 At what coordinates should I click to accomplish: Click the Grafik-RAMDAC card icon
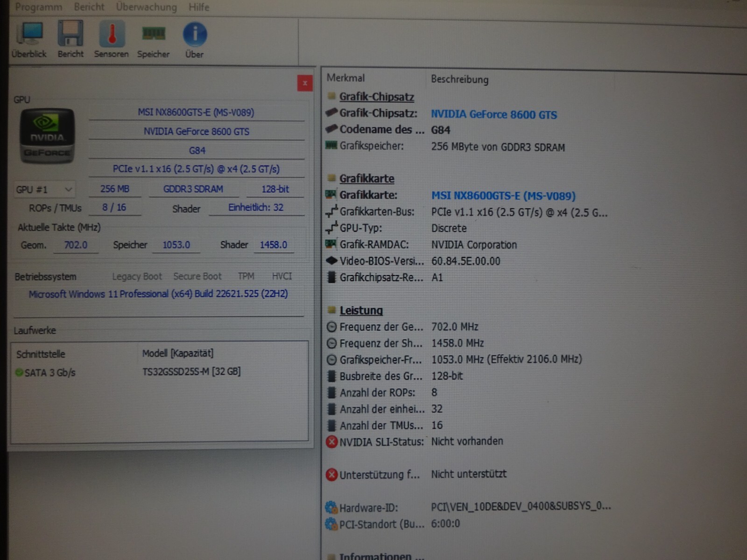tap(331, 244)
